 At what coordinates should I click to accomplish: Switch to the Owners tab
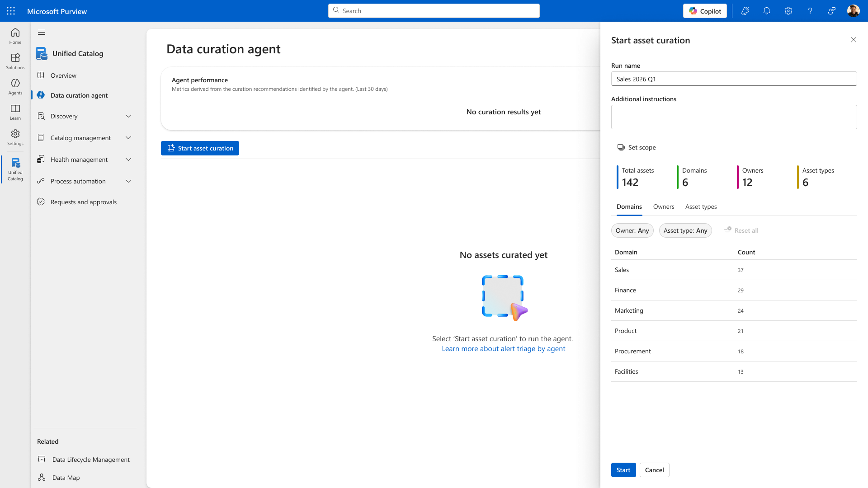(664, 206)
